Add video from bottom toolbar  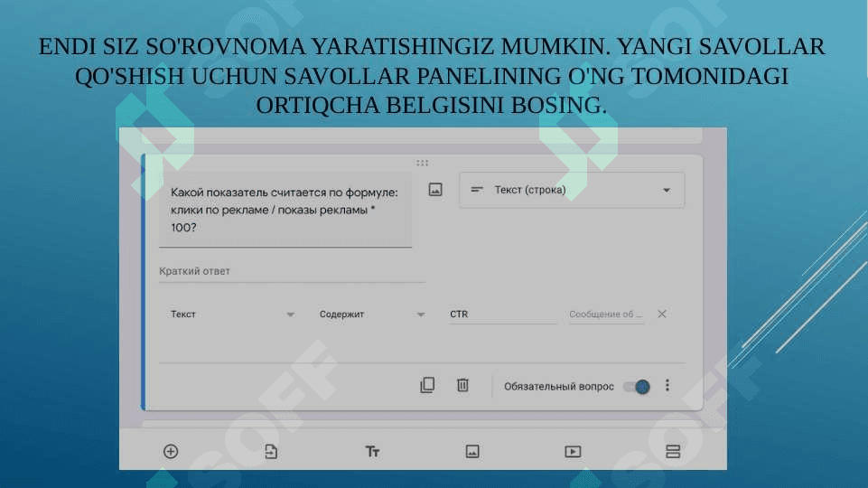573,452
